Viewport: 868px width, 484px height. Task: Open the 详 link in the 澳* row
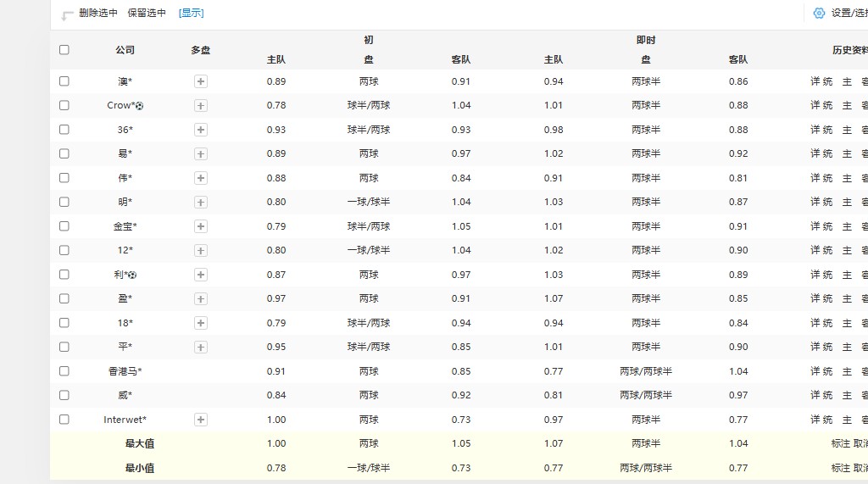[815, 81]
